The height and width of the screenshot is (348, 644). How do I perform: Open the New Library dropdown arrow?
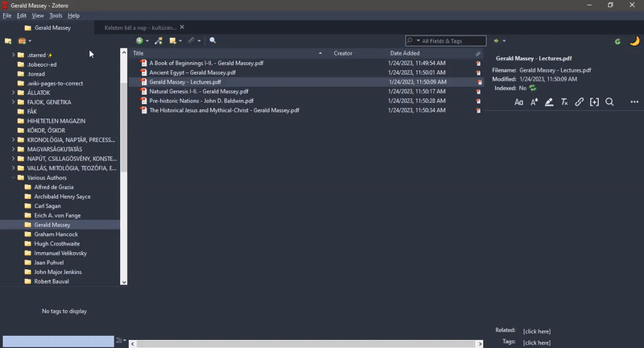point(30,40)
